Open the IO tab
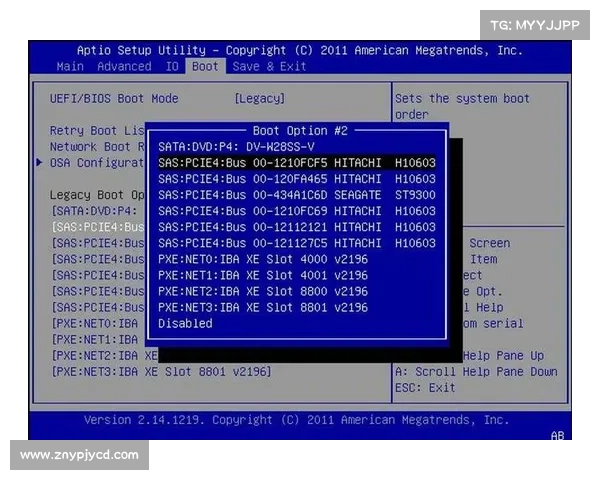 (172, 67)
